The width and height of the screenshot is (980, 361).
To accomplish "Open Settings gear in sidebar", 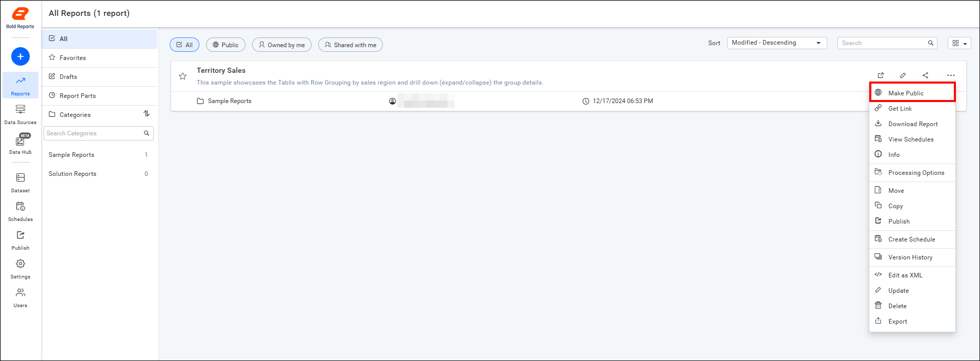I will coord(21,269).
